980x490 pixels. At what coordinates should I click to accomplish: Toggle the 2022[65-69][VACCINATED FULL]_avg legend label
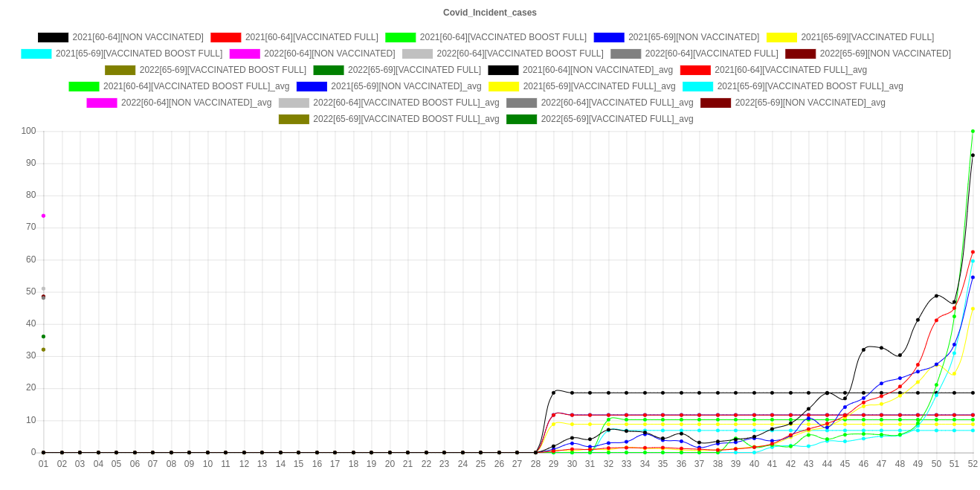click(616, 119)
